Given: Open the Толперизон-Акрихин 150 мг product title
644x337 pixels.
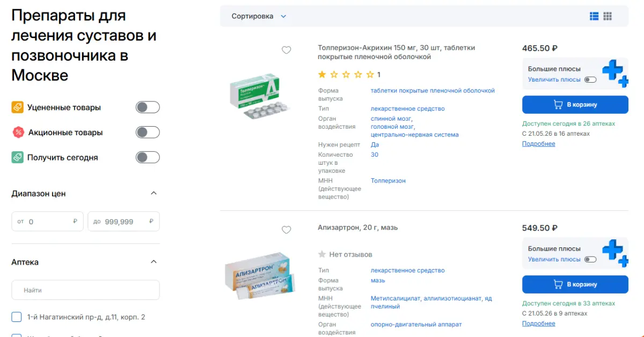Looking at the screenshot, I should point(396,52).
